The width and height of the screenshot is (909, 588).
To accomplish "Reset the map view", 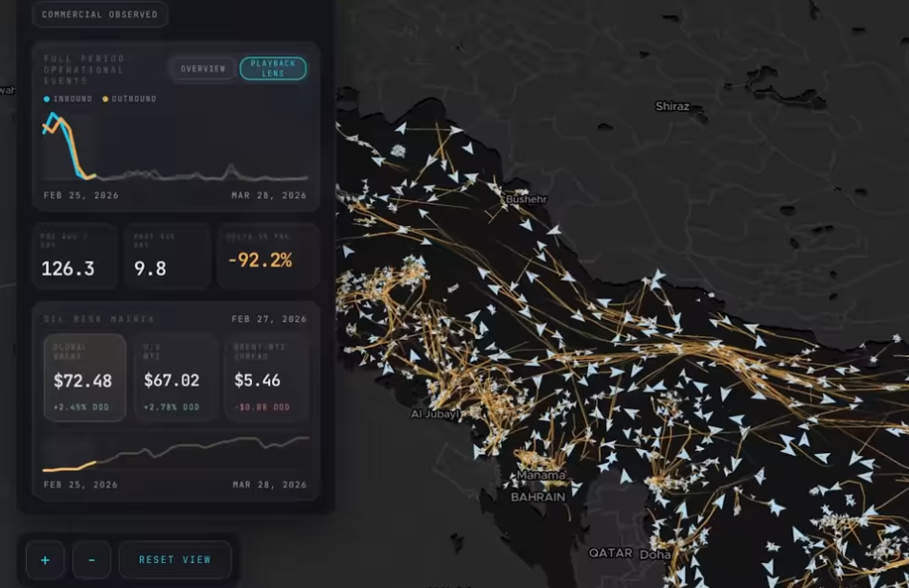I will click(175, 559).
